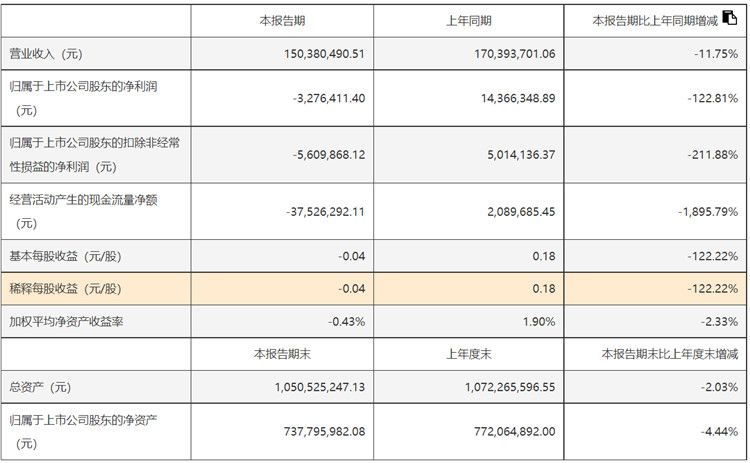Click the -1,895.79% change cell
The height and width of the screenshot is (463, 750).
[x=707, y=211]
